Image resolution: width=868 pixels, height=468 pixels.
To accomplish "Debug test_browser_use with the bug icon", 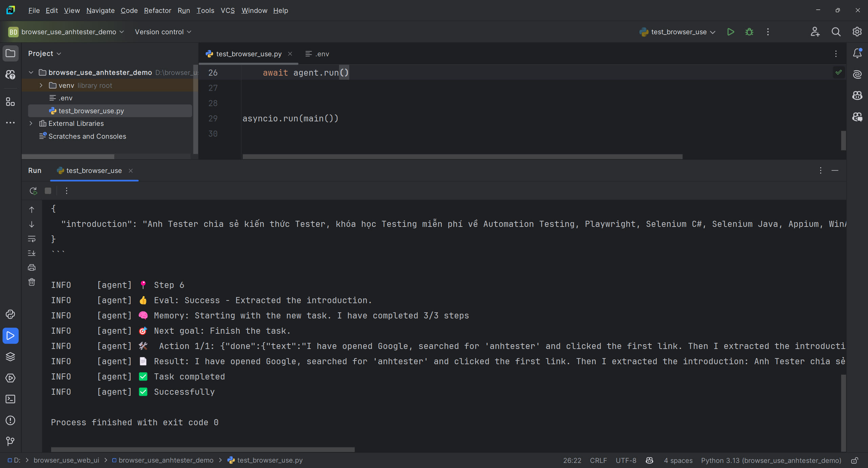I will [x=749, y=32].
